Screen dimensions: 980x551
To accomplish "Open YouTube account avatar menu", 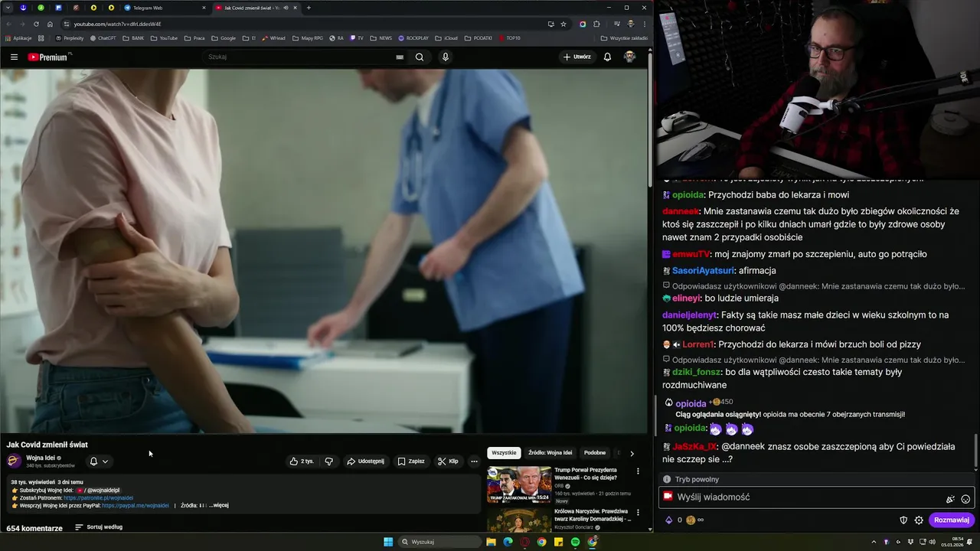I will pos(629,57).
